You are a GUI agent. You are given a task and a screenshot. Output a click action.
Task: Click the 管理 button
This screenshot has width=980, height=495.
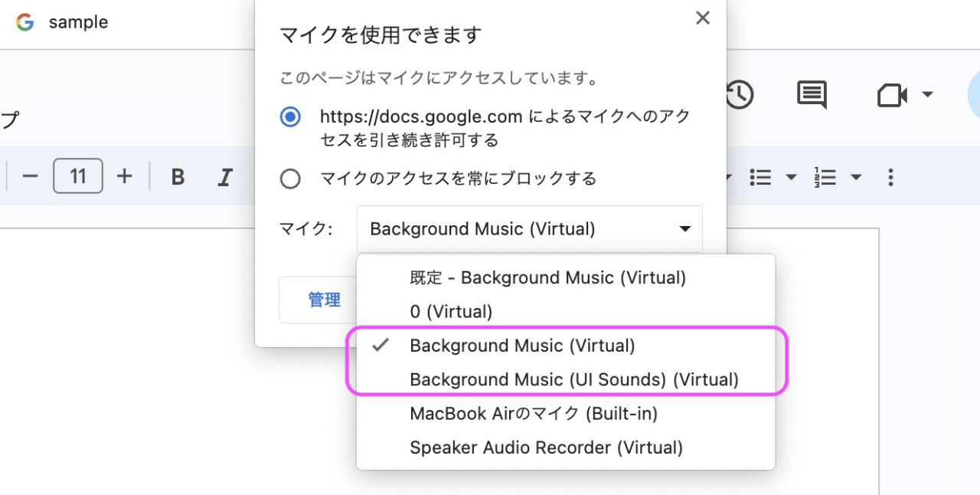tap(325, 300)
